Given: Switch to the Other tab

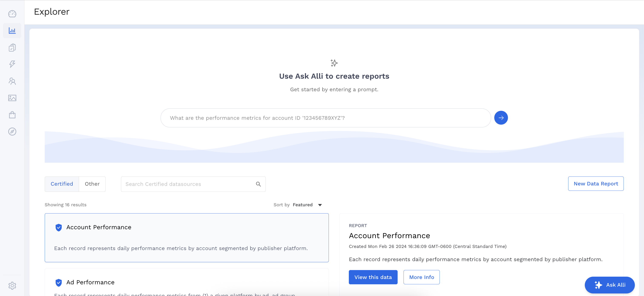Looking at the screenshot, I should [x=92, y=184].
